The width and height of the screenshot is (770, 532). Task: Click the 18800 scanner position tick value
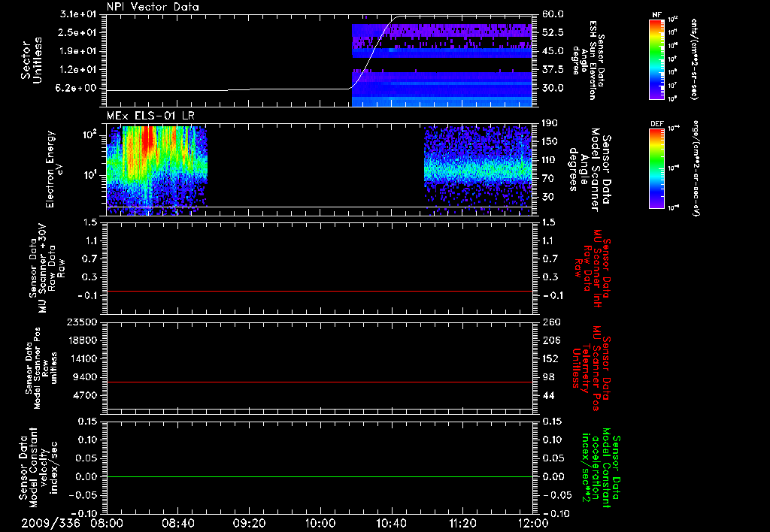(x=83, y=340)
